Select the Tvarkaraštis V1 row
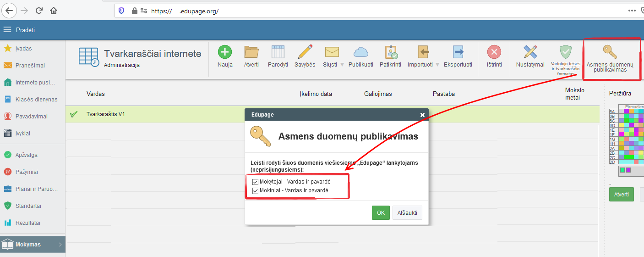 click(x=332, y=114)
